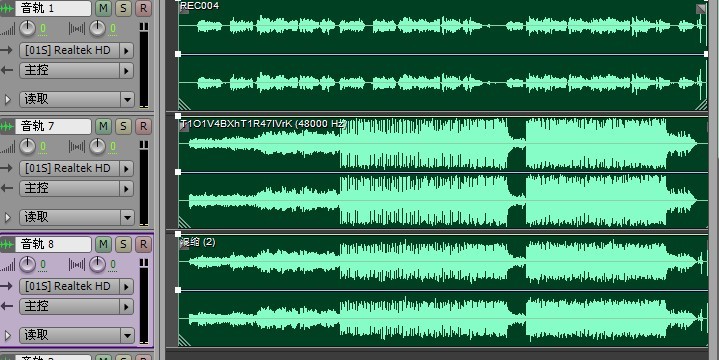719x360 pixels.
Task: Click the input arrow icon on 音轨 1
Action: [x=6, y=50]
